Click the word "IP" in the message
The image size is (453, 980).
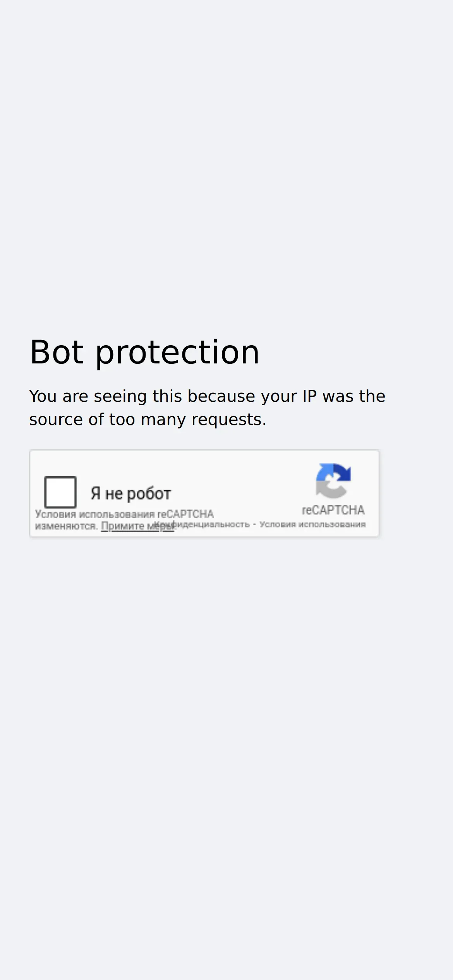click(310, 396)
